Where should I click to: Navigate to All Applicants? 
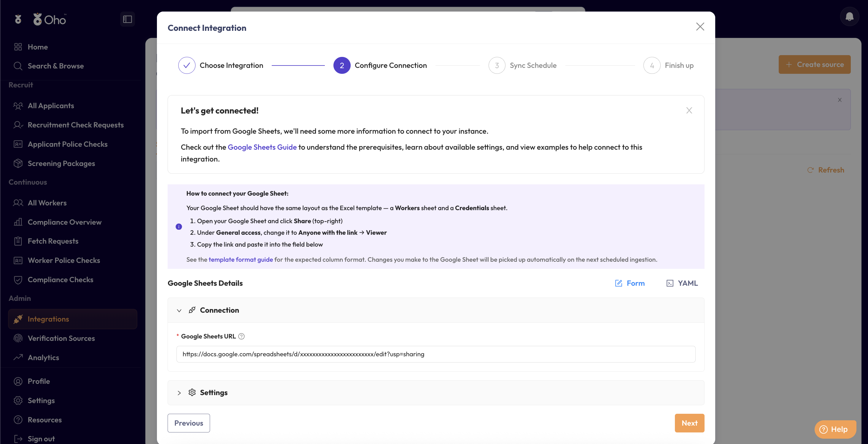[51, 106]
